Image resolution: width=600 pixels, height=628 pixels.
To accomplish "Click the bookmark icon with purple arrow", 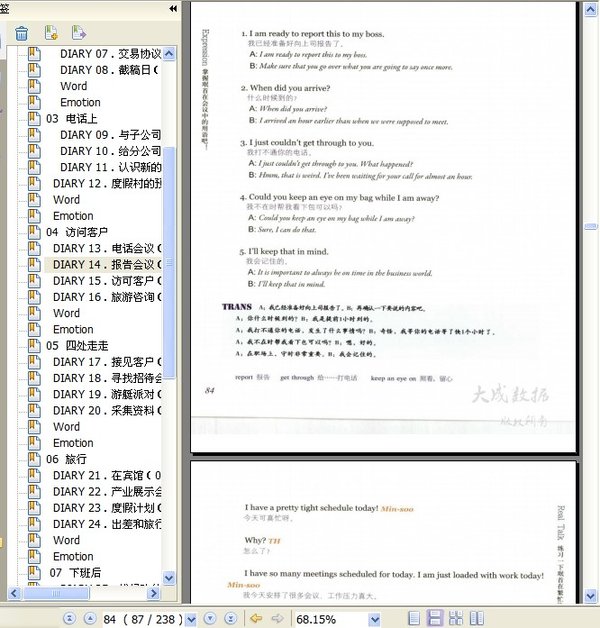I will (x=79, y=33).
